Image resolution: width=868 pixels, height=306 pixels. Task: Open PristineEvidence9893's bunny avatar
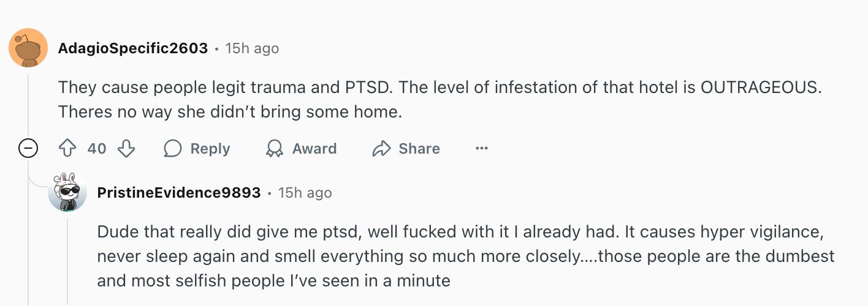pos(67,192)
